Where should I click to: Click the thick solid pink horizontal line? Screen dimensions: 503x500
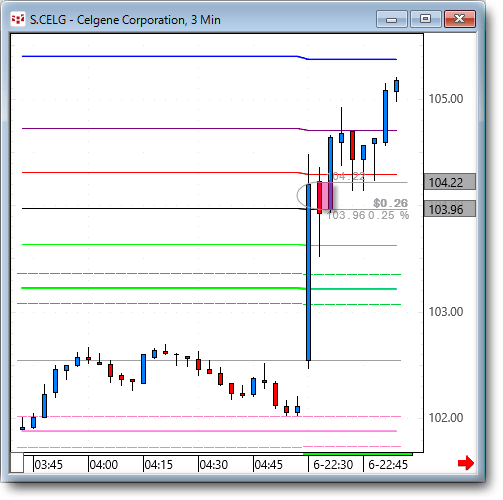(x=209, y=431)
